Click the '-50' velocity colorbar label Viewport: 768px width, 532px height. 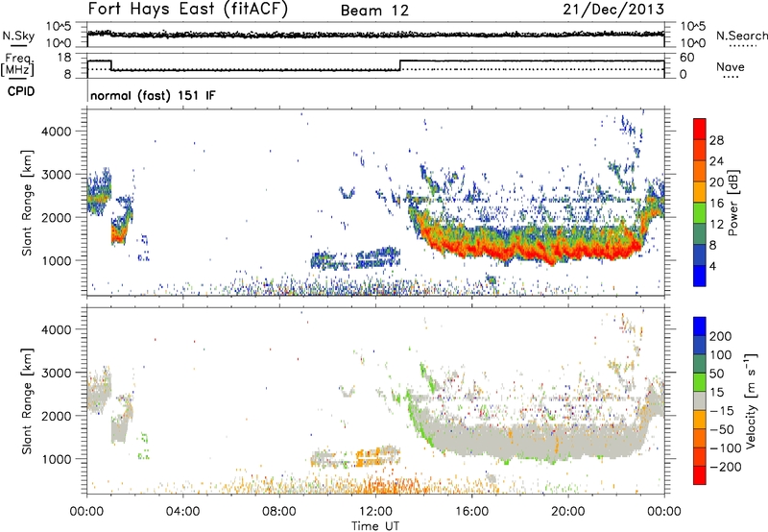[x=722, y=429]
